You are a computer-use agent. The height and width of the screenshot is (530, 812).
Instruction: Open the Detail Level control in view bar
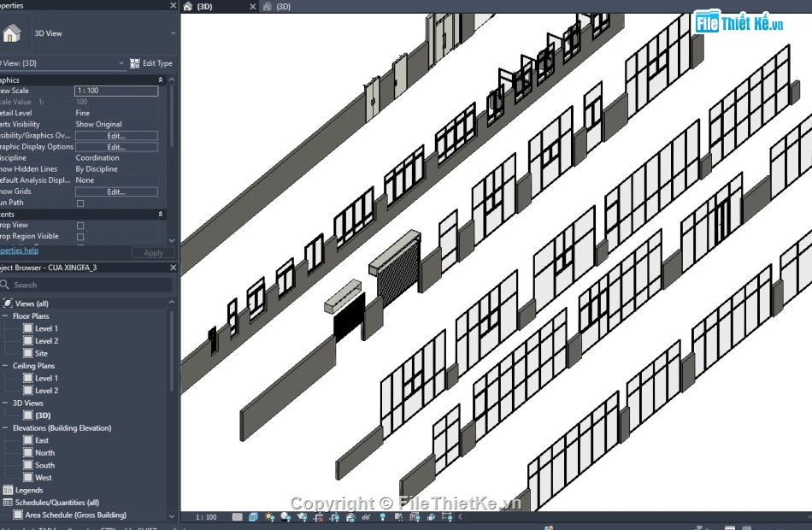[x=238, y=517]
